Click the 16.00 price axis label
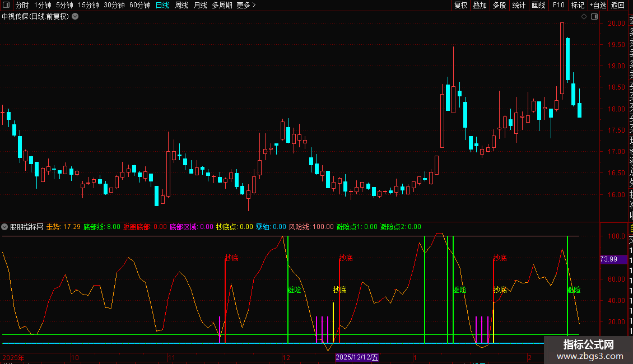Viewport: 633px width, 364px height. [616, 194]
